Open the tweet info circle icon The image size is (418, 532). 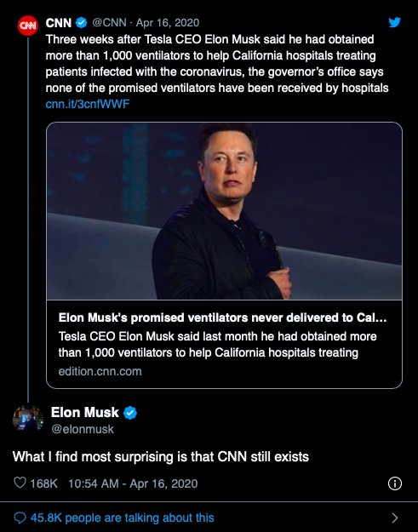(395, 483)
